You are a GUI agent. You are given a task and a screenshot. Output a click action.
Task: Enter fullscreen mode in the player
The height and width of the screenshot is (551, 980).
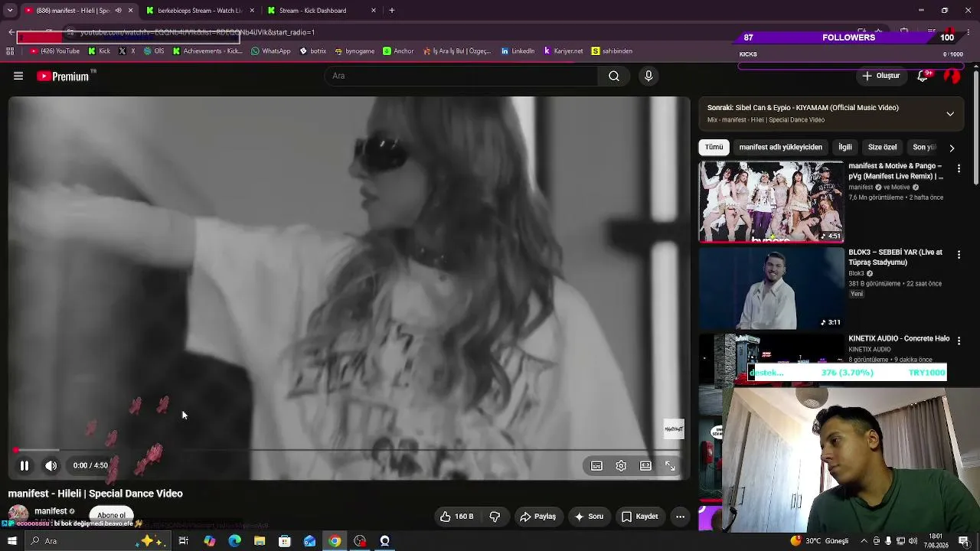tap(670, 465)
